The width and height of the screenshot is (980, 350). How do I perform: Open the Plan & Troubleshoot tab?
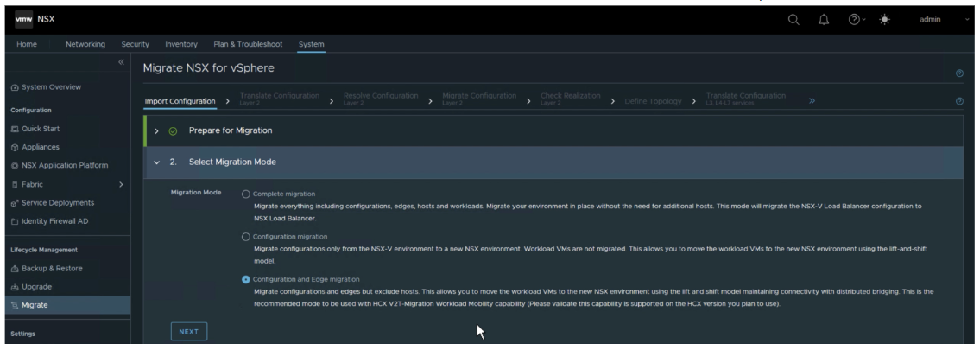pos(248,44)
